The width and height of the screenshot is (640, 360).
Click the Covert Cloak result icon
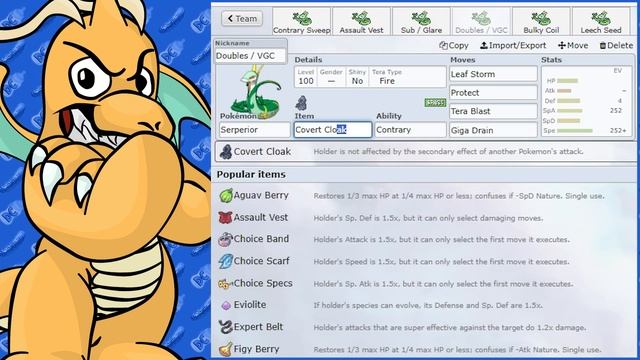226,151
